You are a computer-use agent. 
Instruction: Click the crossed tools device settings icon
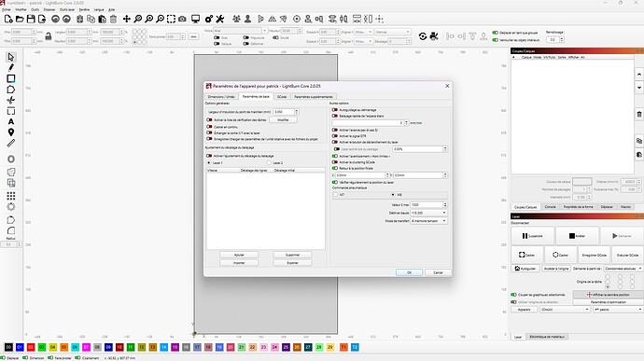click(220, 19)
